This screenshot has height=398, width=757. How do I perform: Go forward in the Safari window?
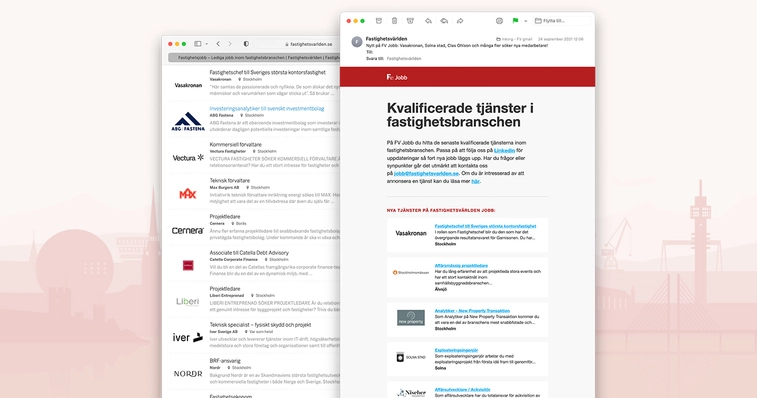(230, 44)
